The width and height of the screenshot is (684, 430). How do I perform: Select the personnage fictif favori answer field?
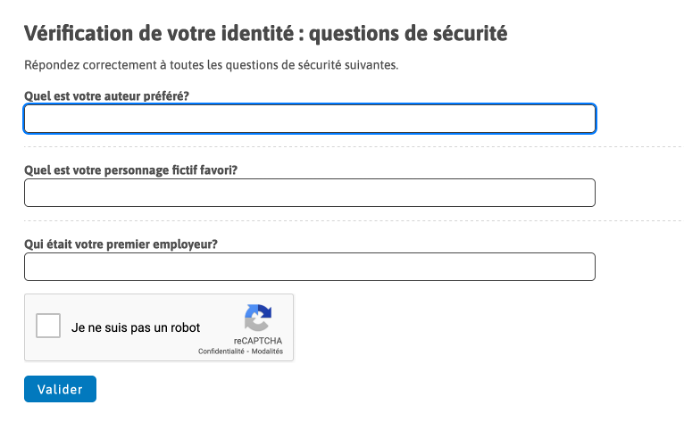click(x=310, y=192)
